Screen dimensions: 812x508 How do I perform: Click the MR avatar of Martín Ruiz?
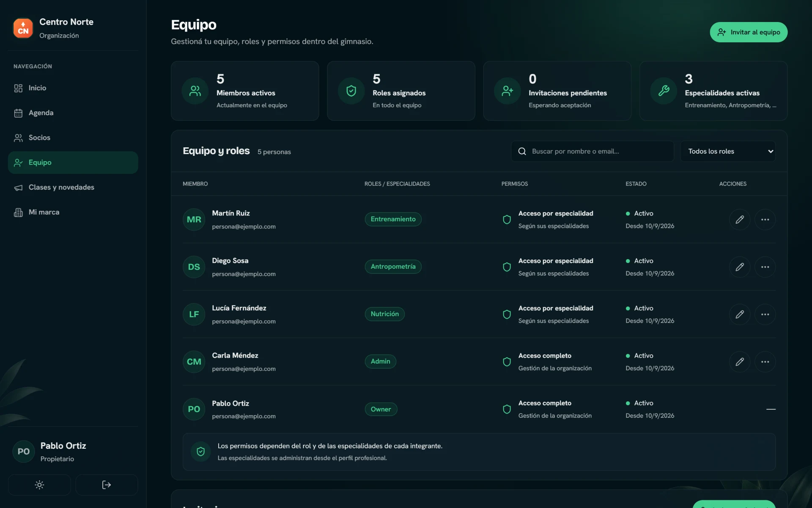tap(194, 219)
